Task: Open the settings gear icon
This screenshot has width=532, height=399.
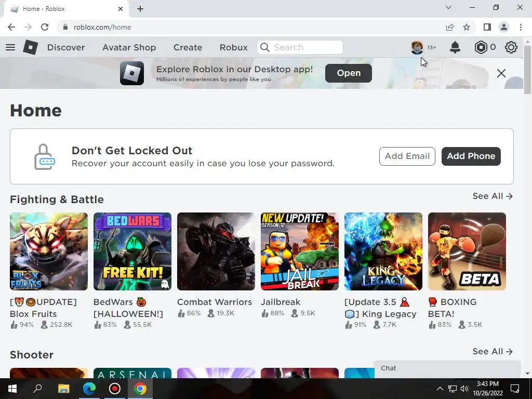Action: [x=511, y=47]
